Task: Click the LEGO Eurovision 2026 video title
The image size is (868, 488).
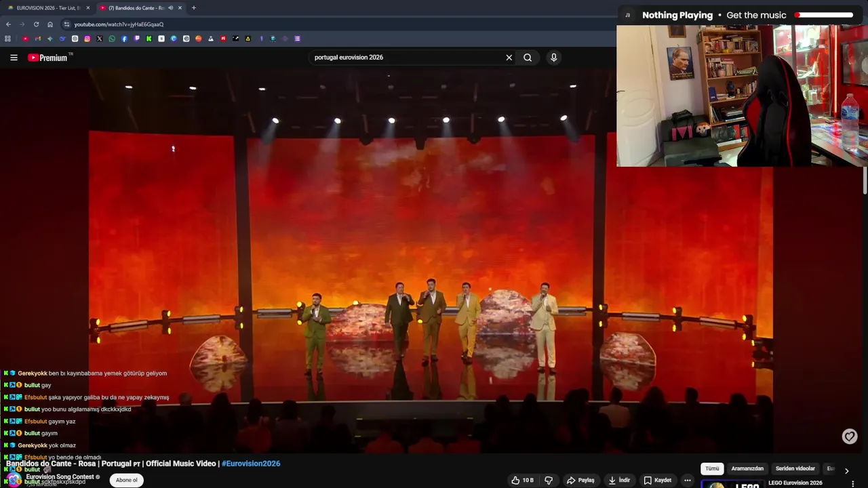Action: pyautogui.click(x=795, y=483)
